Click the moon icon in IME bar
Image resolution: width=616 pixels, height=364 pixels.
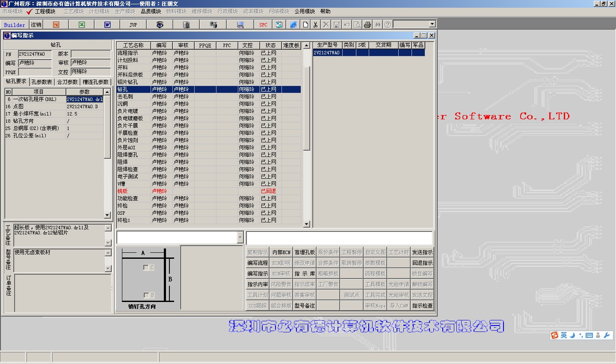[x=572, y=335]
